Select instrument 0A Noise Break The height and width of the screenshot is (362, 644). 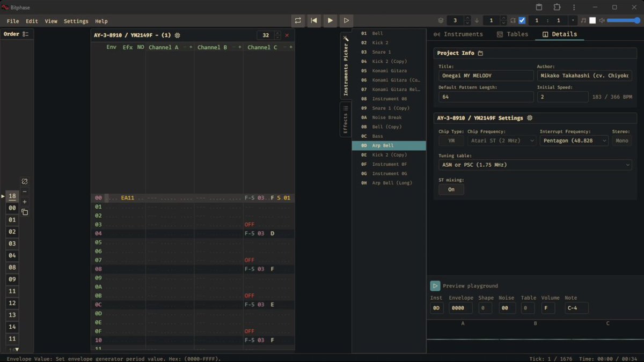[389, 117]
